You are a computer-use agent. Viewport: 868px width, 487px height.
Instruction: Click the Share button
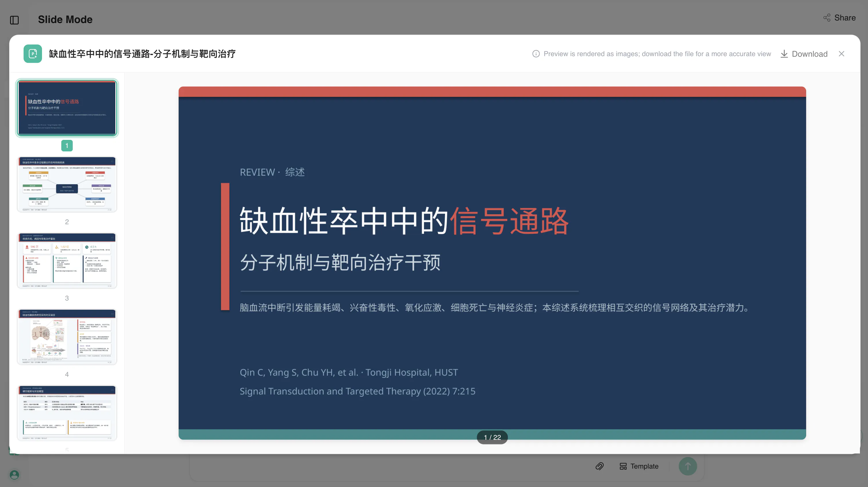point(839,18)
